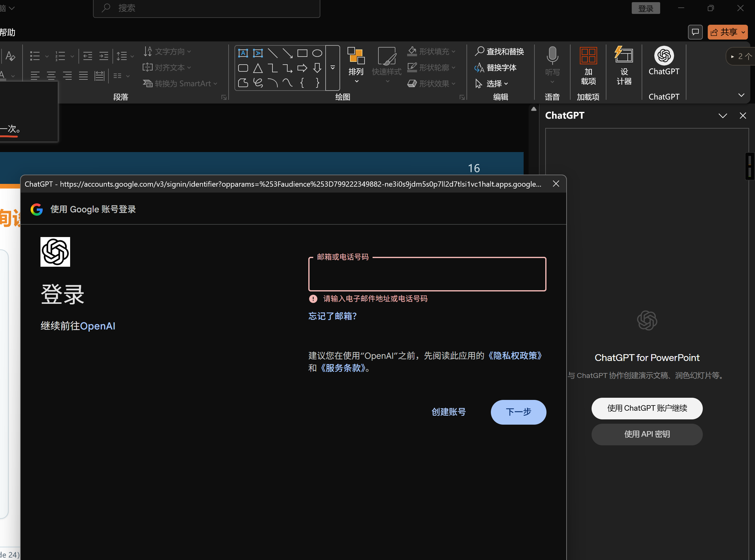This screenshot has width=755, height=560.
Task: Choose the Rounded Rectangle shape
Action: click(243, 68)
